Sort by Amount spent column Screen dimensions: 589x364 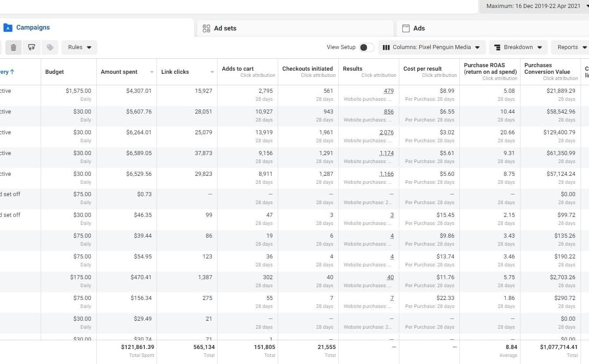coord(126,72)
